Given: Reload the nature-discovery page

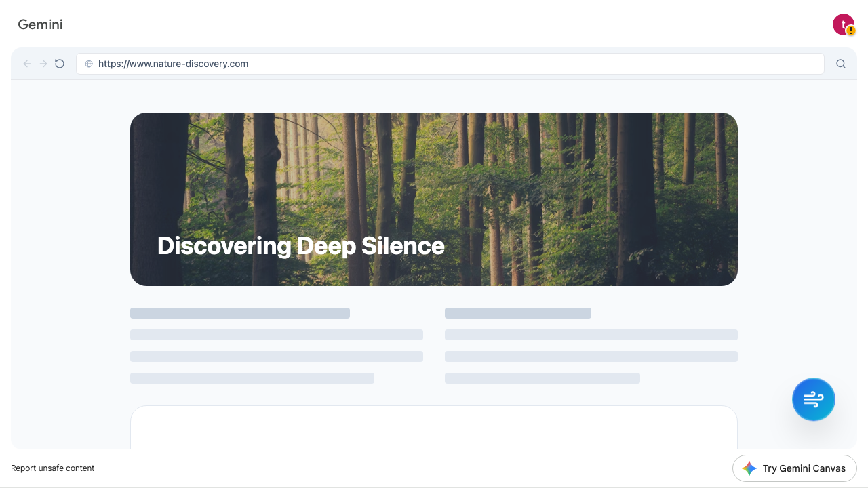Looking at the screenshot, I should pyautogui.click(x=60, y=64).
